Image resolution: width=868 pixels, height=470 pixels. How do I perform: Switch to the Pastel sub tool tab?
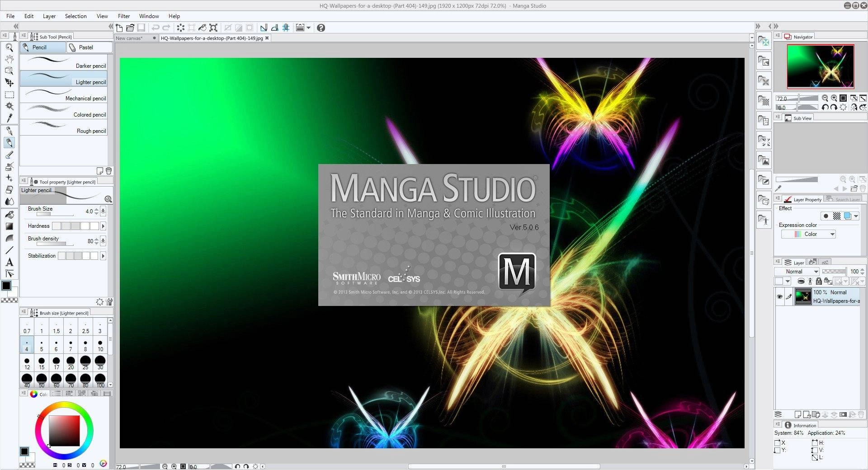pyautogui.click(x=90, y=47)
